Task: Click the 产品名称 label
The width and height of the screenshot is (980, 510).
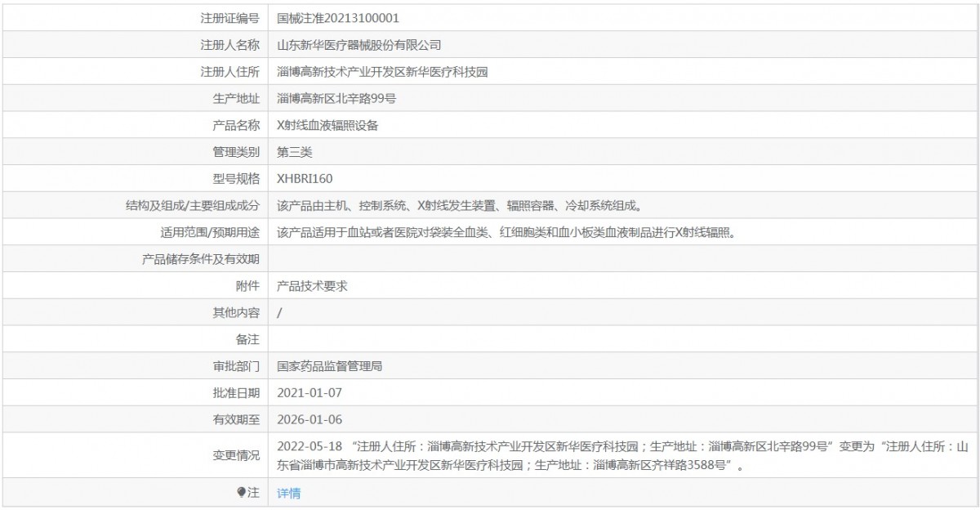Action: [x=236, y=125]
